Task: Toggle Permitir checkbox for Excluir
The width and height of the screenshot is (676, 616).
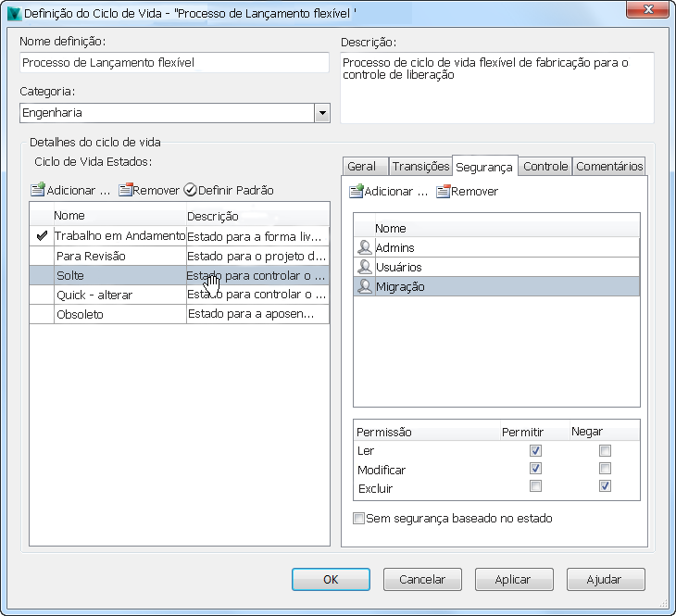Action: coord(535,485)
